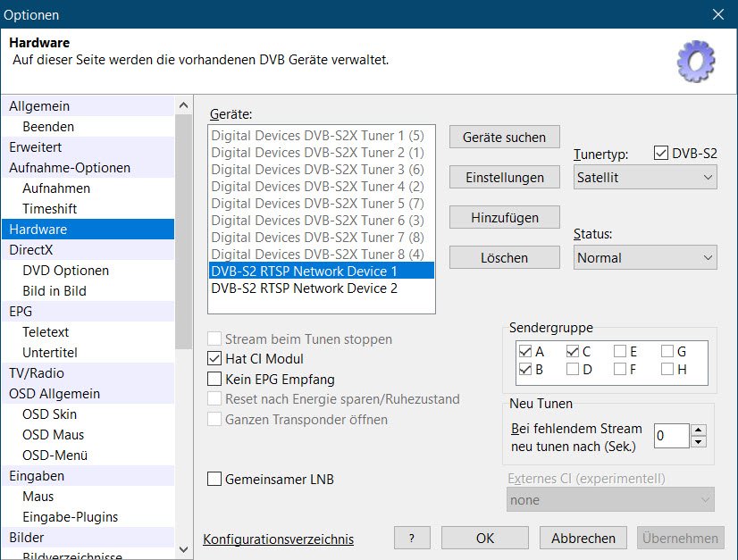This screenshot has height=560, width=738.
Task: Enable Sendergruppe D checkbox
Action: tap(573, 369)
